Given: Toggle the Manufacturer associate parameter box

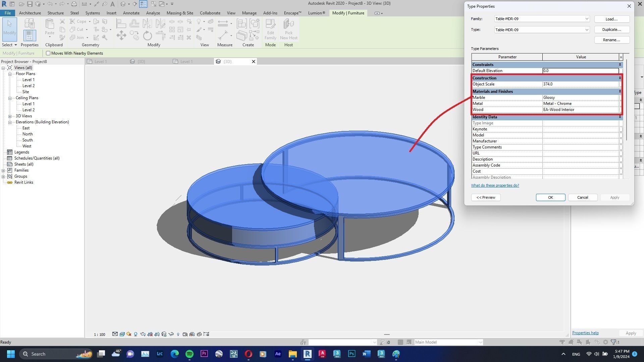Looking at the screenshot, I should [621, 141].
